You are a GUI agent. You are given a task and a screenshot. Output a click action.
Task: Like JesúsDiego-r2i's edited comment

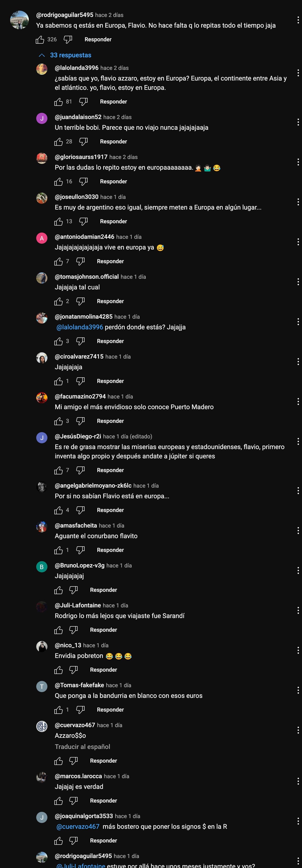coord(59,470)
